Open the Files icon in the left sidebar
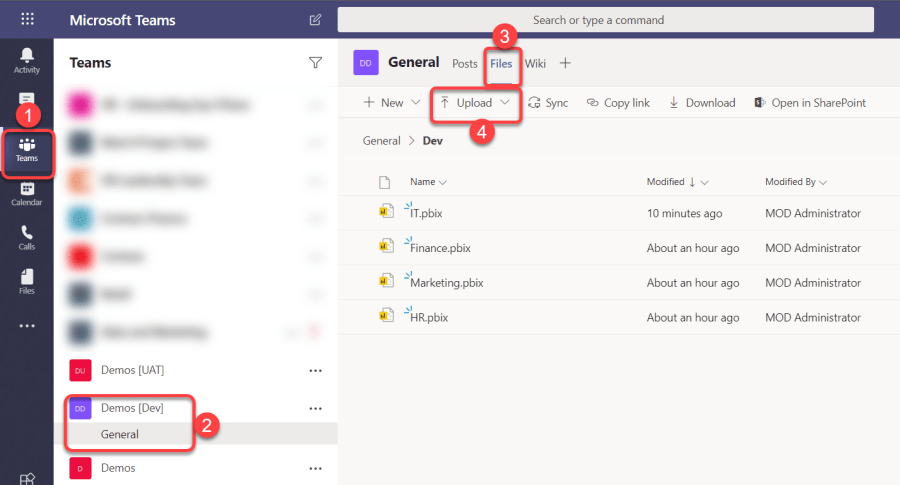Viewport: 900px width, 485px height. [26, 282]
